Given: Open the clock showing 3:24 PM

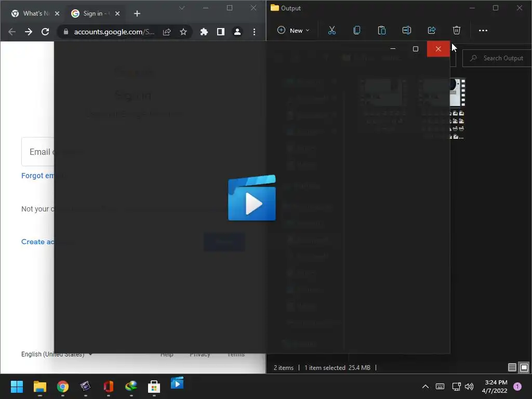Looking at the screenshot, I should tap(495, 387).
